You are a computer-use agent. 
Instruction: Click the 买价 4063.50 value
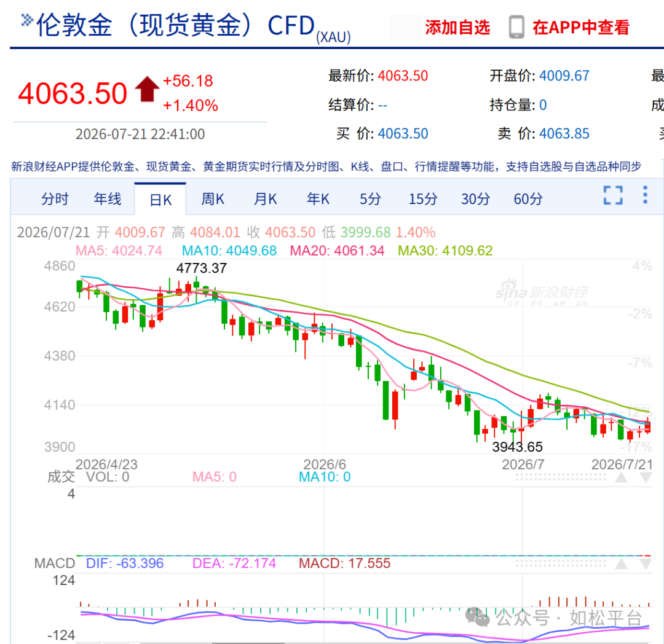[403, 134]
